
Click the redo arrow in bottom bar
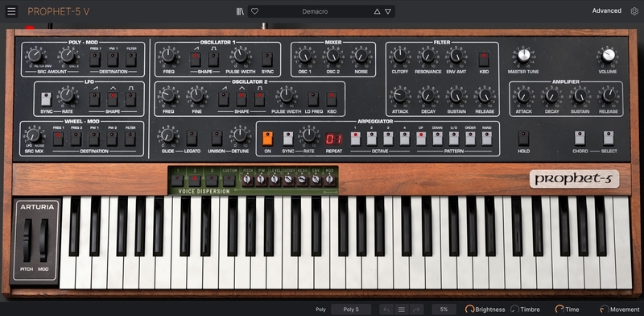coord(416,310)
